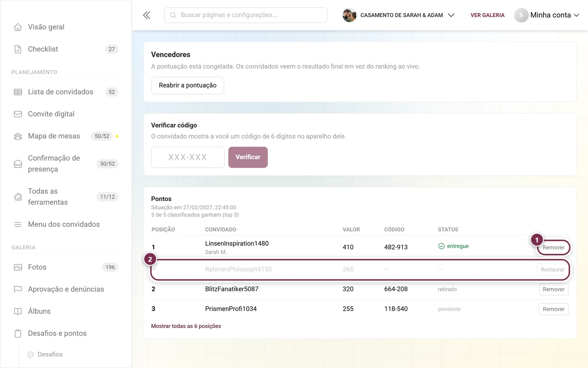Click the Menu dos convidados hamburger icon
Screen dimensions: 588x368
click(x=18, y=224)
